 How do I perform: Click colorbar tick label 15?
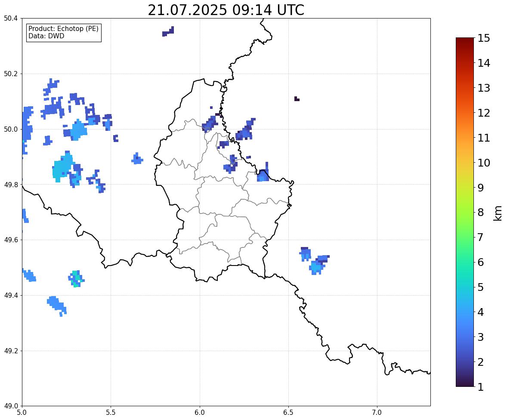click(484, 38)
